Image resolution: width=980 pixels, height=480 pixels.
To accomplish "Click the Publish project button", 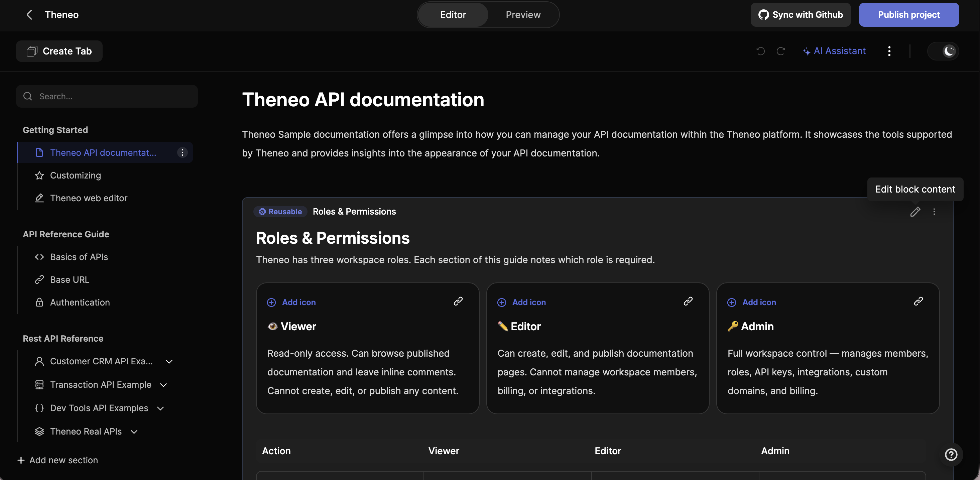I will point(909,15).
